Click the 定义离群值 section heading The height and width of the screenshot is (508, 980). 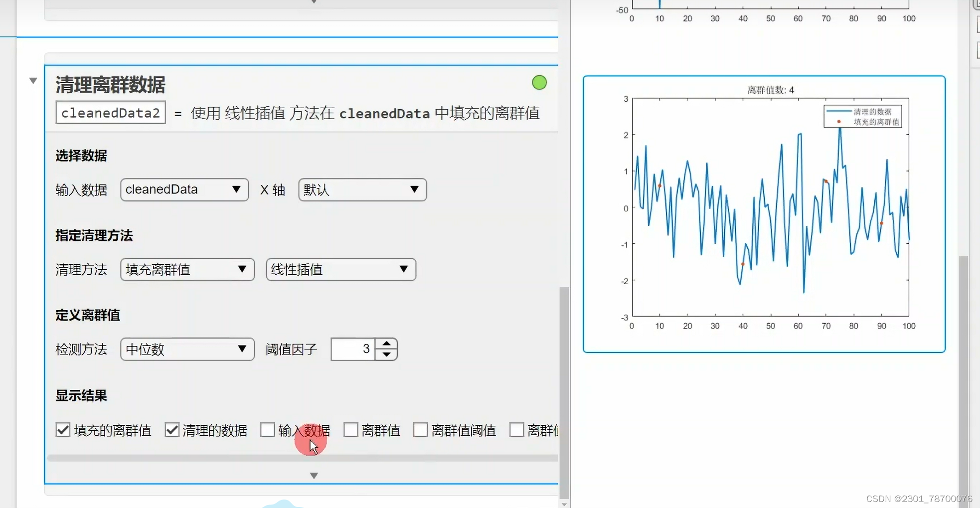point(88,315)
